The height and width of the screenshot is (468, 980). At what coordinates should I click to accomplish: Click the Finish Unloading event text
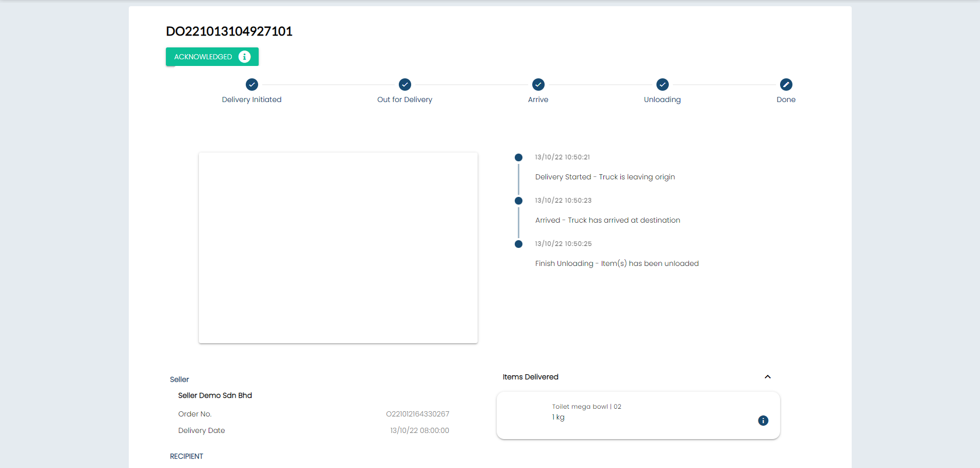(617, 263)
